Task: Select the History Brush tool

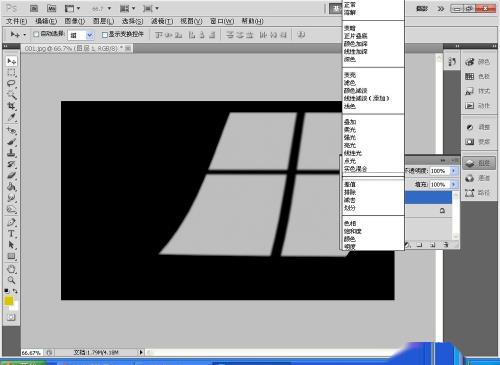Action: coord(11,164)
